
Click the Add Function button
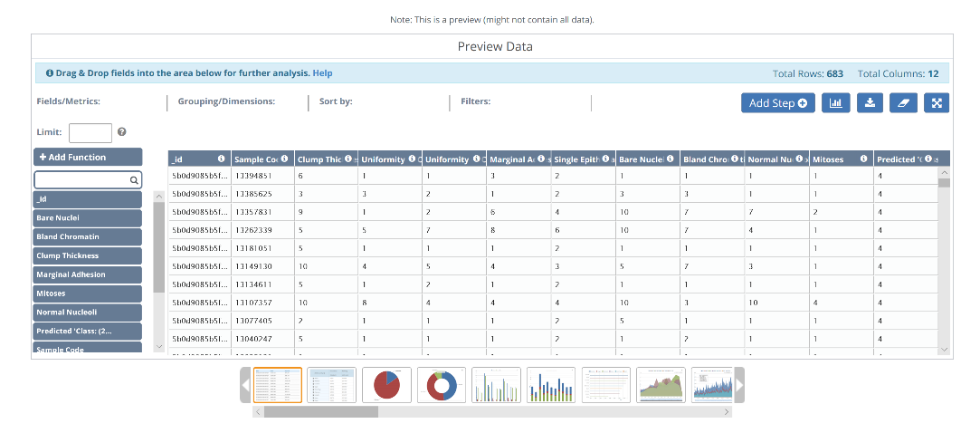(x=88, y=157)
